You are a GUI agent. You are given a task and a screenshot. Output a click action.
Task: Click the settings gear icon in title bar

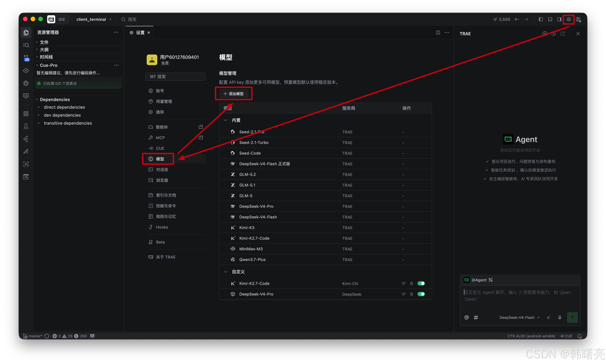(x=568, y=19)
